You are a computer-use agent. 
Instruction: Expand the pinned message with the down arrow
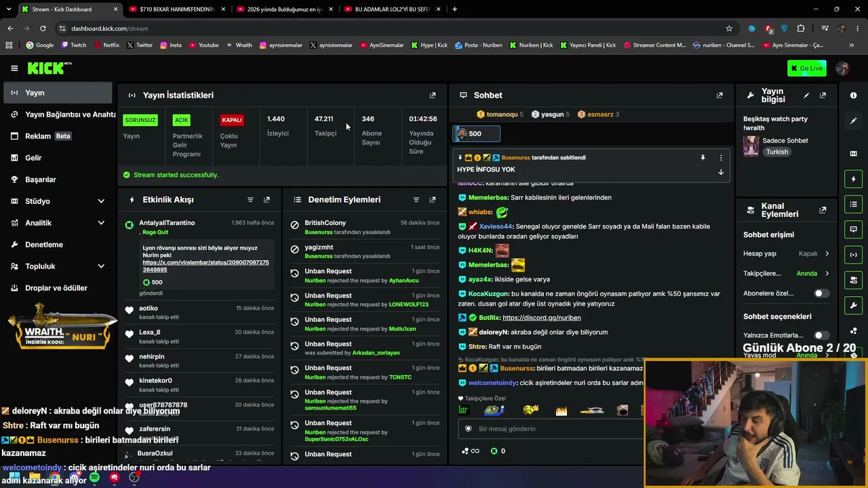[721, 172]
